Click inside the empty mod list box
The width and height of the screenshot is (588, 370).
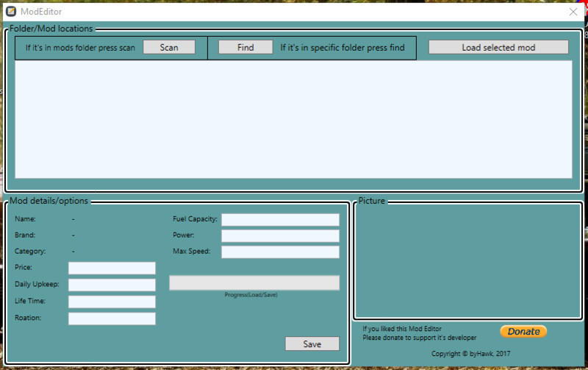point(293,118)
